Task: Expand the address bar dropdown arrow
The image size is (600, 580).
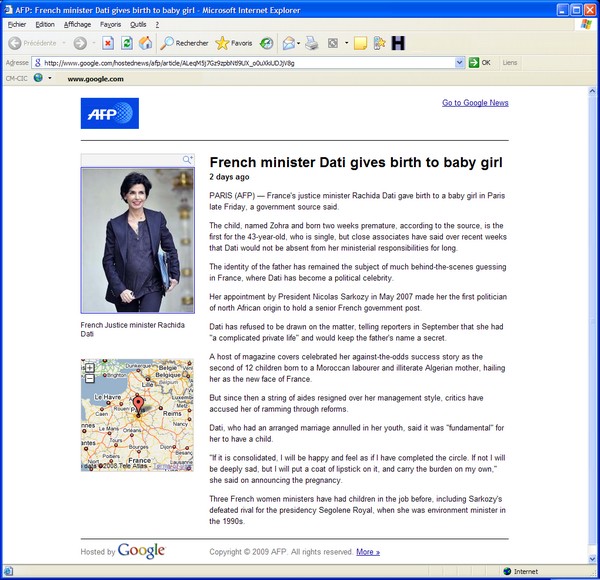Action: pos(460,63)
